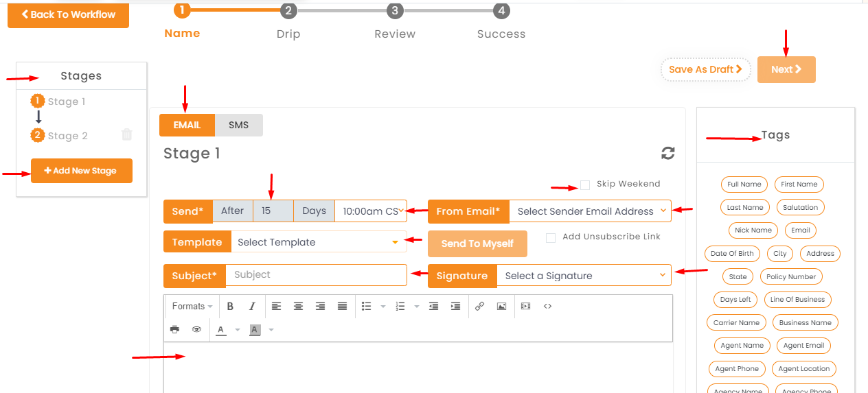Justify text in the editor
868x393 pixels.
point(342,306)
